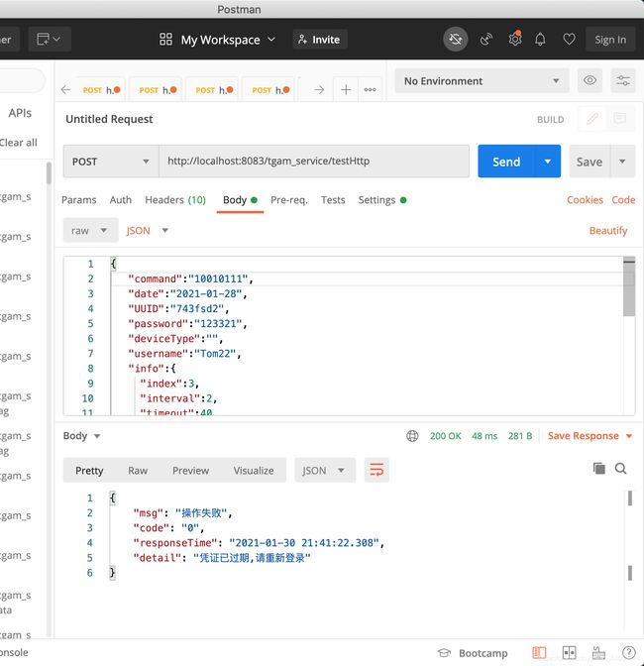
Task: Switch to the Pre-req. tab
Action: pos(289,199)
